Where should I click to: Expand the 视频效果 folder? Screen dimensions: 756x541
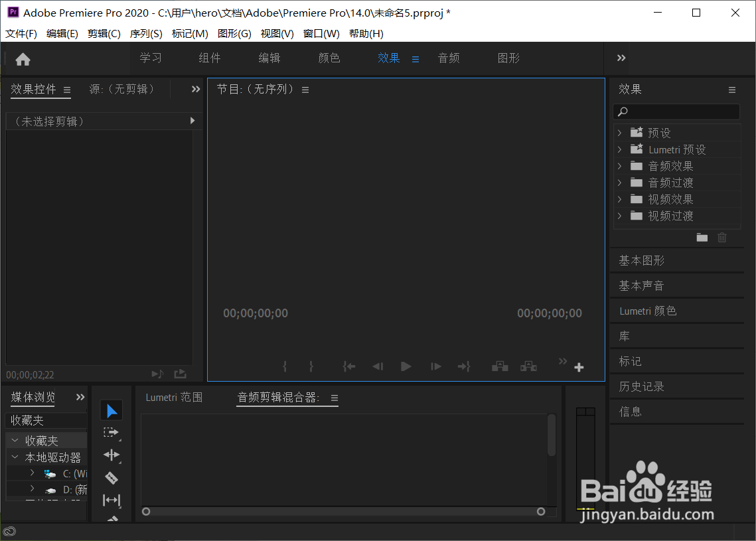click(619, 199)
